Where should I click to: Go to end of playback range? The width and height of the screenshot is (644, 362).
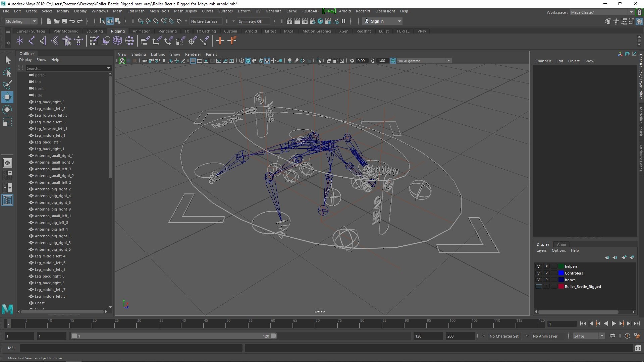click(637, 323)
